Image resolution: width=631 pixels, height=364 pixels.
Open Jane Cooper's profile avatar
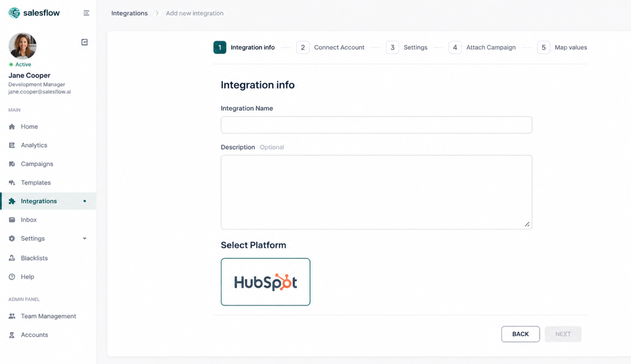pos(22,46)
